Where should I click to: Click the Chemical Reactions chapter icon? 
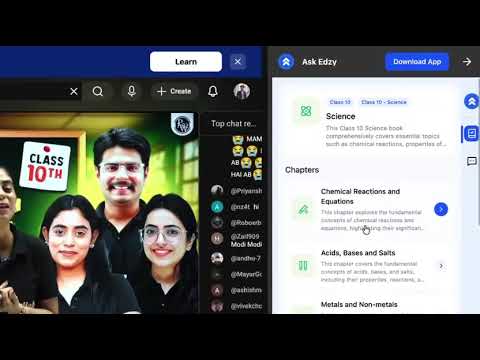(x=303, y=210)
